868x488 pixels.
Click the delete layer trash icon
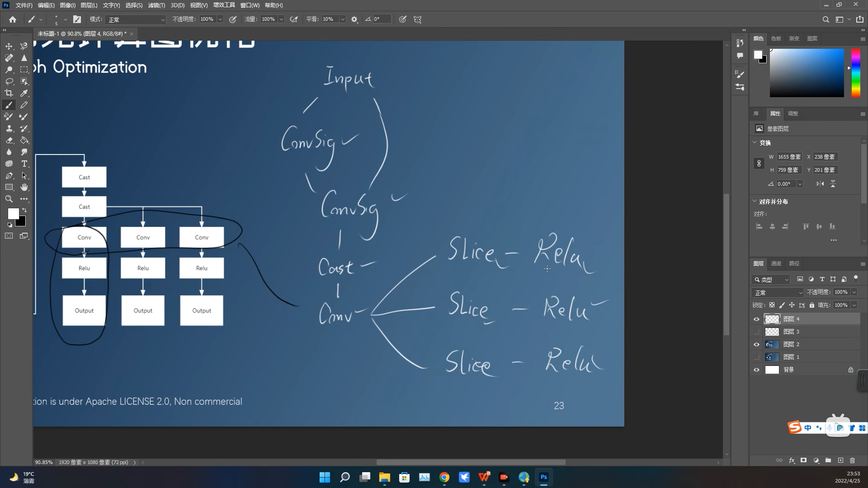click(852, 460)
